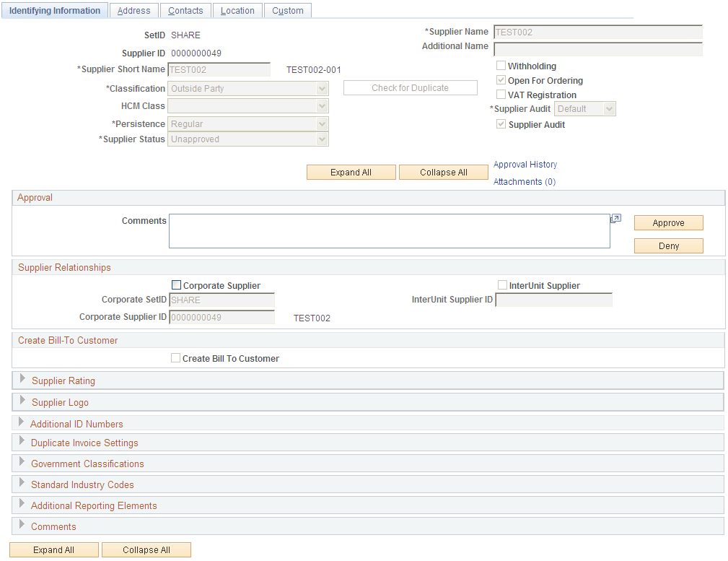This screenshot has height=561, width=728.
Task: Click the Check for Duplicate button
Action: 410,87
